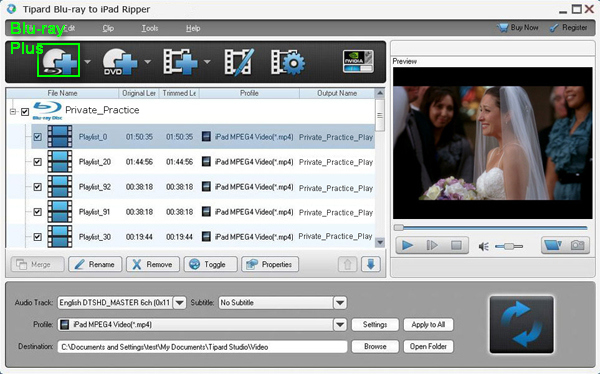600x374 pixels.
Task: Open the Help menu
Action: (x=193, y=28)
